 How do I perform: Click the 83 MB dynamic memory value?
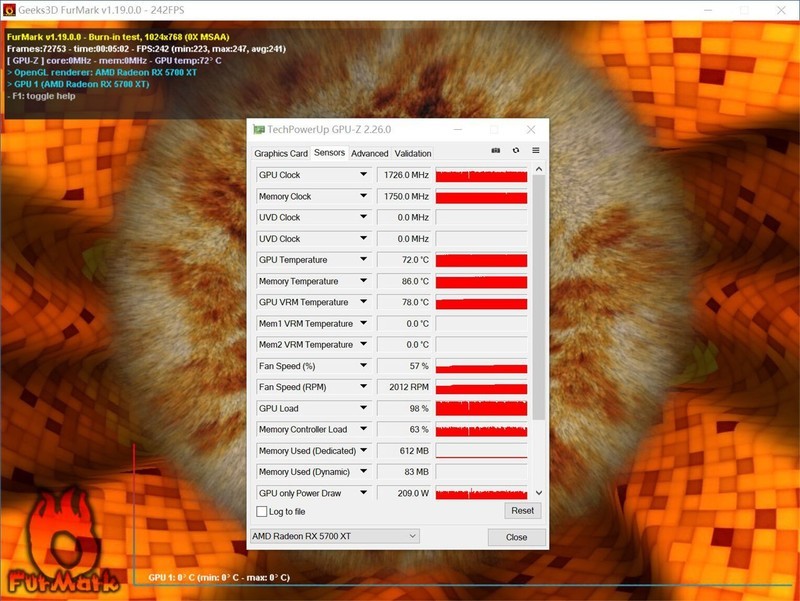405,472
